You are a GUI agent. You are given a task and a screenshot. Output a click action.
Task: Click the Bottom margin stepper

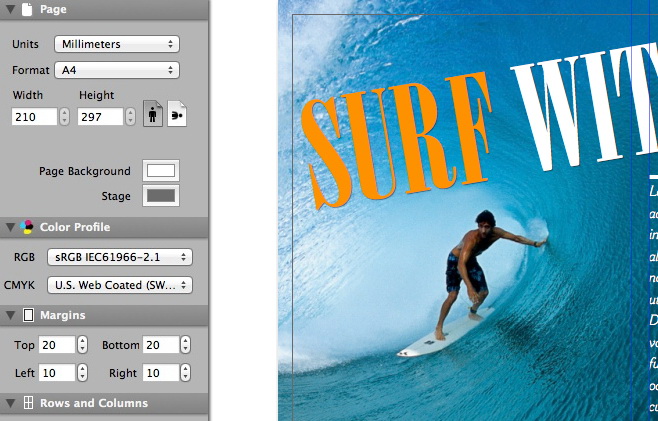[x=185, y=345]
